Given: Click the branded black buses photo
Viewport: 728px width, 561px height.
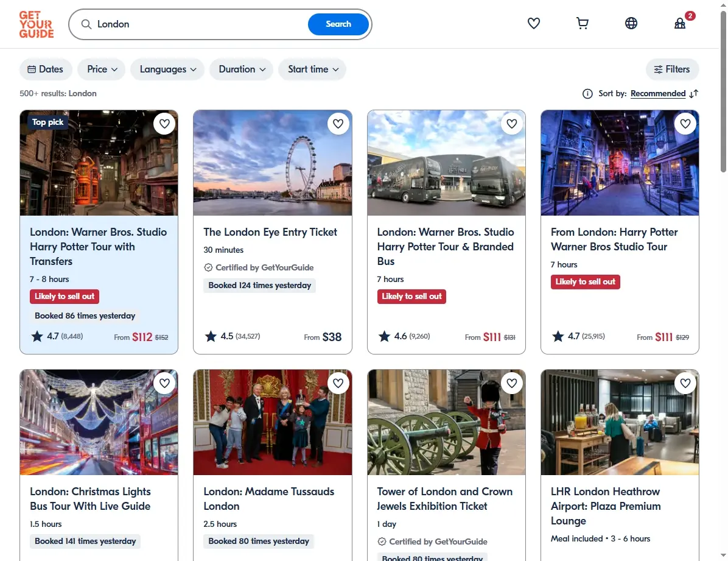Looking at the screenshot, I should [446, 163].
